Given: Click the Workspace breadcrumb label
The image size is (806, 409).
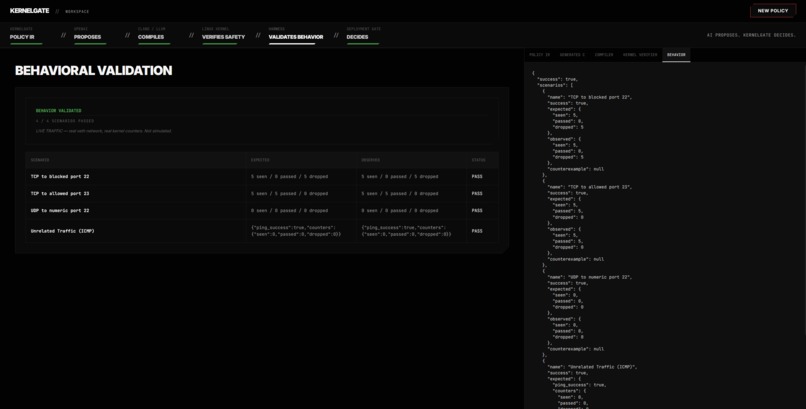Looking at the screenshot, I should [x=77, y=11].
